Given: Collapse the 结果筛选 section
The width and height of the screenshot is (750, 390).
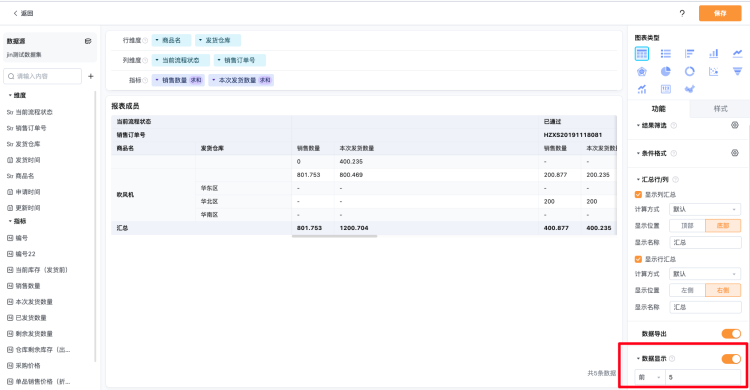Looking at the screenshot, I should (638, 125).
